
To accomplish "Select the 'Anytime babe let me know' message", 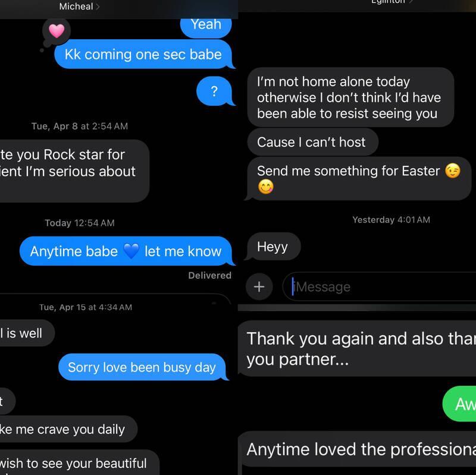I will point(126,251).
